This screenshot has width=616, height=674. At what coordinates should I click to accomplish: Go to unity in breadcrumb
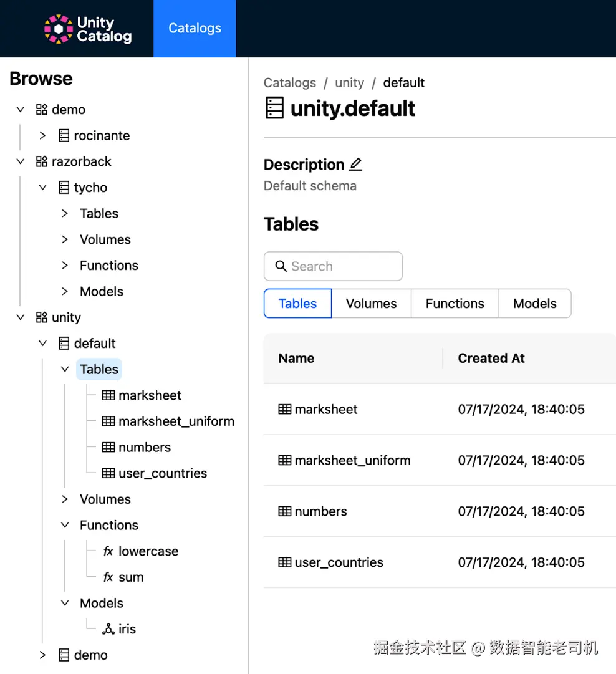pos(349,83)
